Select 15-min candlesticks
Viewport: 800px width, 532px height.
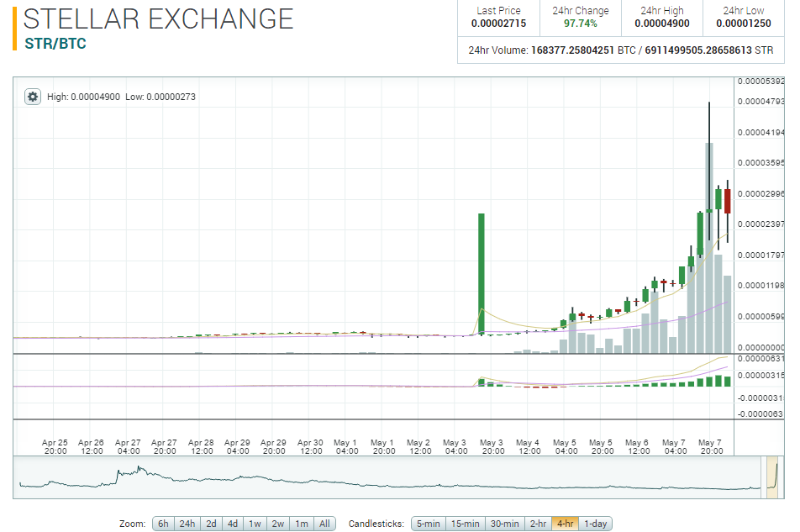click(466, 524)
